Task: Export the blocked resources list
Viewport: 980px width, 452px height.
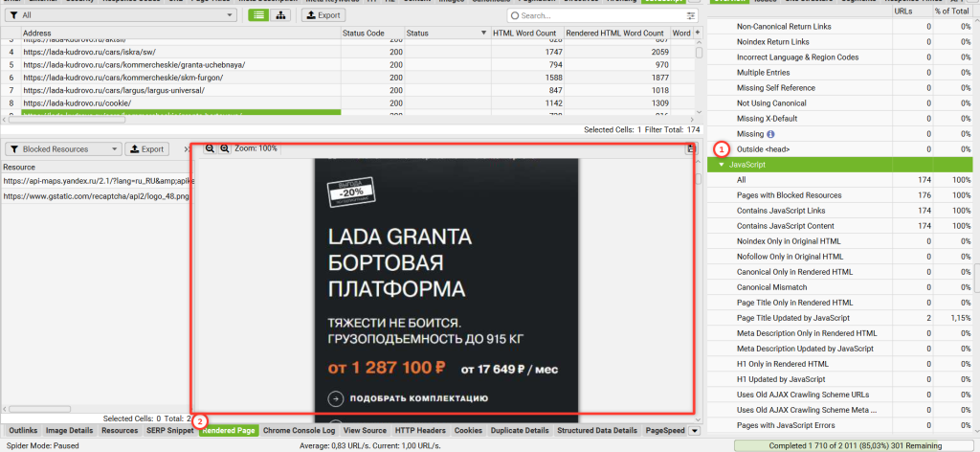Action: 146,149
